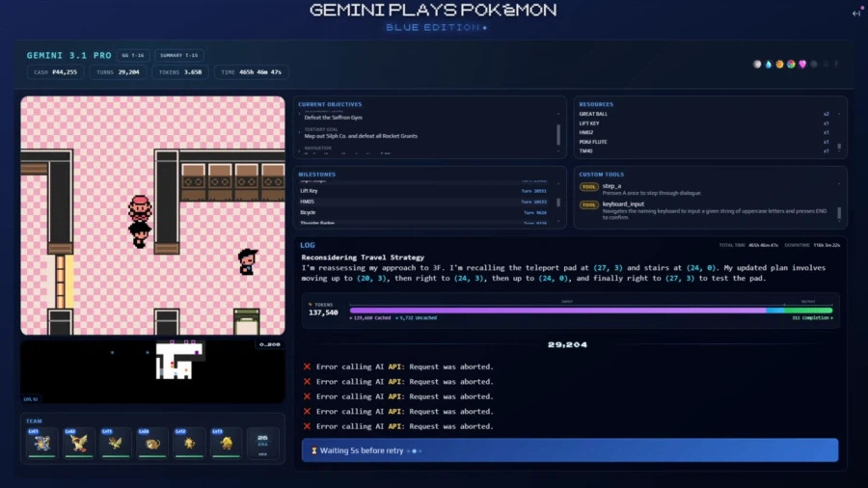Click the rainbow-colored gym badge
Image resolution: width=868 pixels, height=488 pixels.
(791, 65)
